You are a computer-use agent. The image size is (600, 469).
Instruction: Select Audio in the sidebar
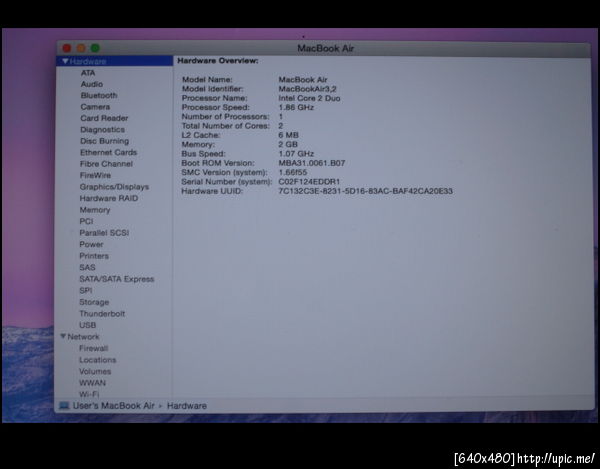click(92, 84)
